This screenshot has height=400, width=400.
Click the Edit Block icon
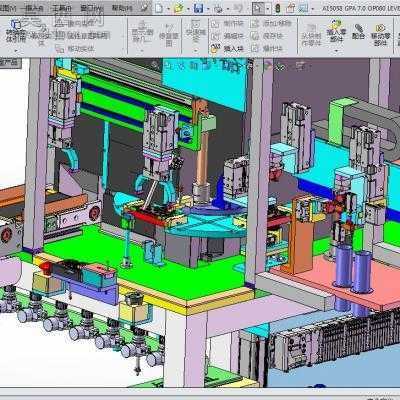(215, 36)
